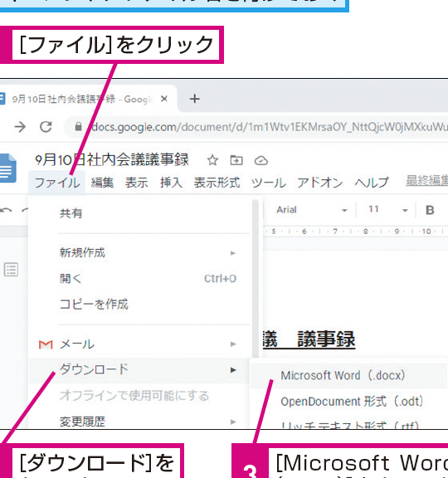Choose OpenDocument 形式 (.odt) option
The image size is (448, 478).
point(352,401)
